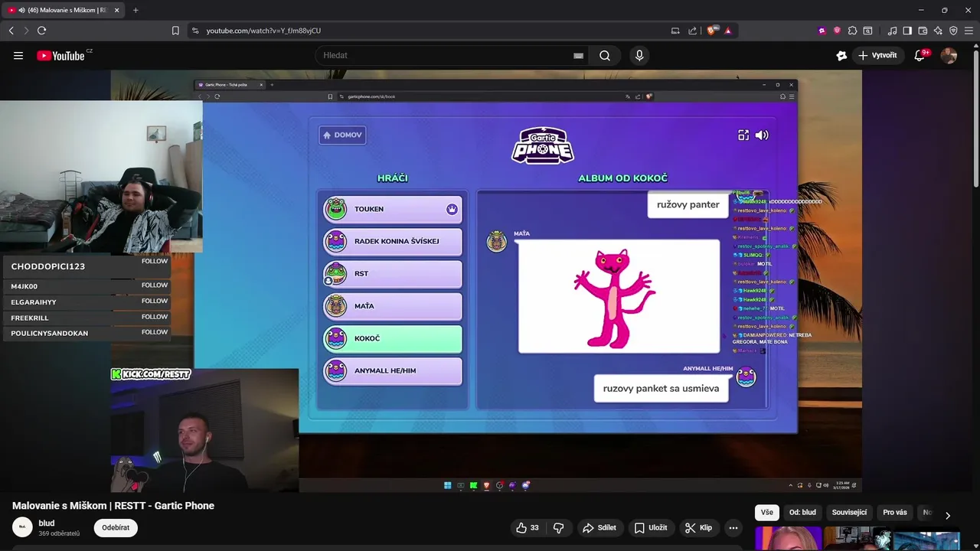This screenshot has width=980, height=551.
Task: Dislike the video
Action: point(559,527)
